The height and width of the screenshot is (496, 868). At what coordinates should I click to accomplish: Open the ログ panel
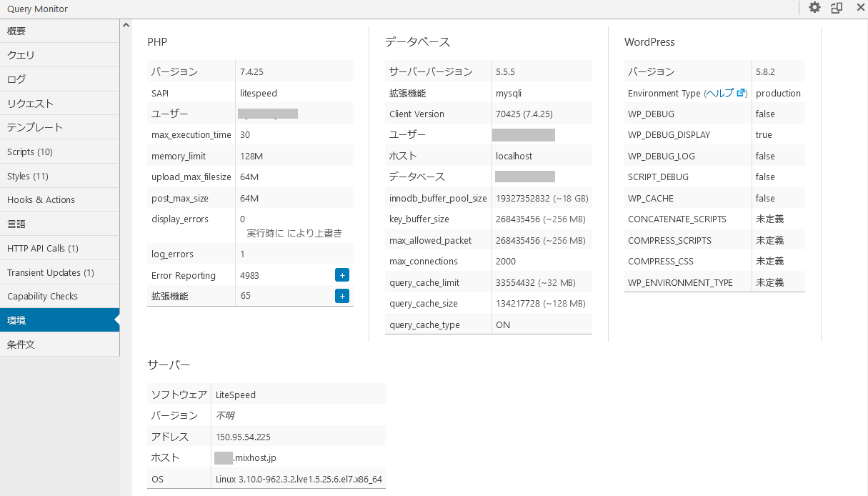click(59, 79)
